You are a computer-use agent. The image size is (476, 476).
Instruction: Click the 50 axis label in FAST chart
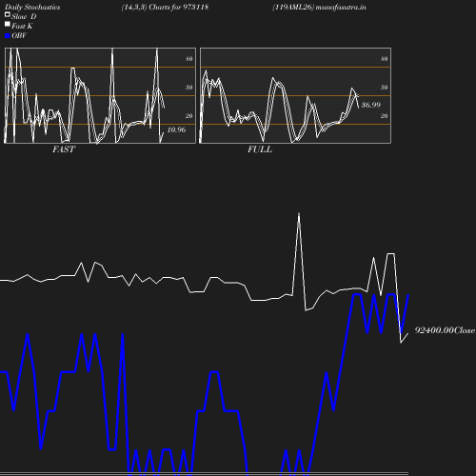click(x=189, y=88)
